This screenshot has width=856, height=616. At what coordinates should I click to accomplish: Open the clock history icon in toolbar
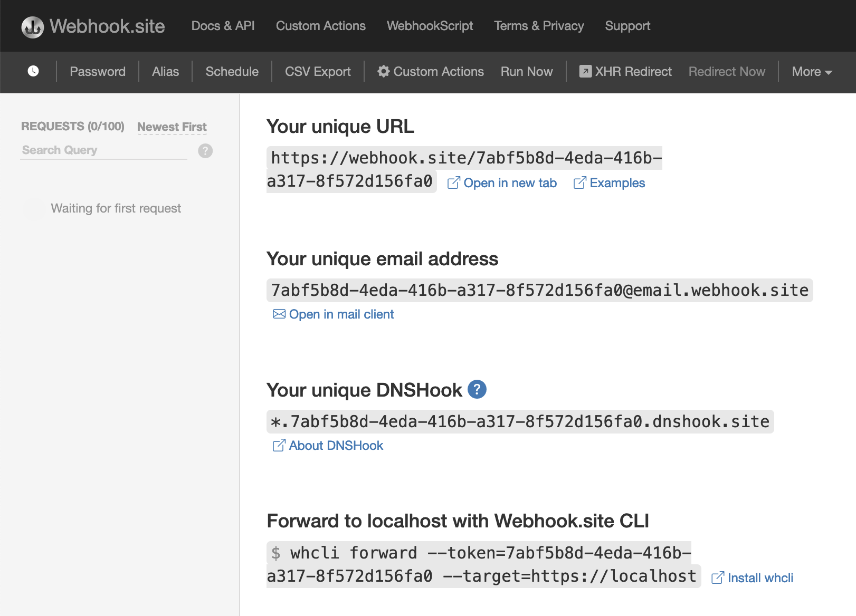pyautogui.click(x=33, y=71)
